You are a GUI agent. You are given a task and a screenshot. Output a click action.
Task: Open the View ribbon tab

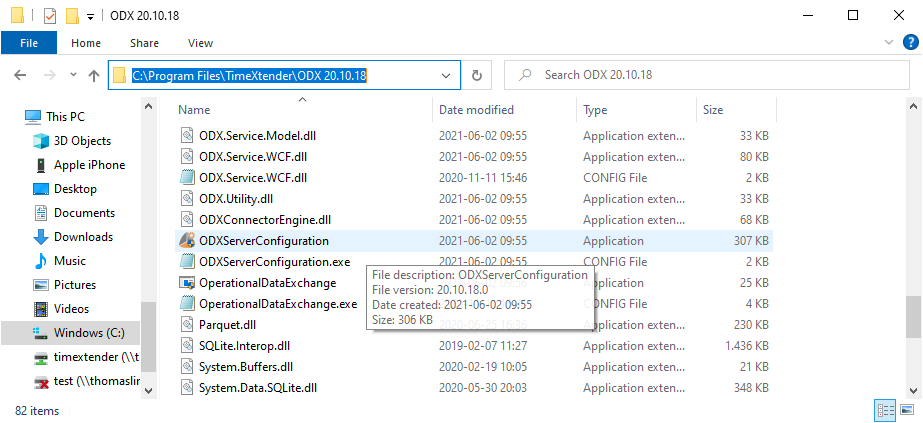click(x=200, y=43)
